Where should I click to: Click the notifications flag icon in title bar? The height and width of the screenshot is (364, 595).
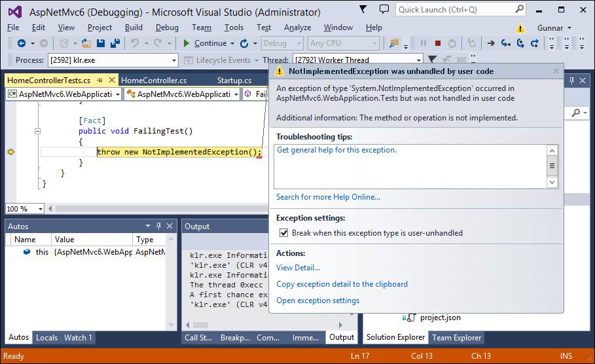click(363, 9)
